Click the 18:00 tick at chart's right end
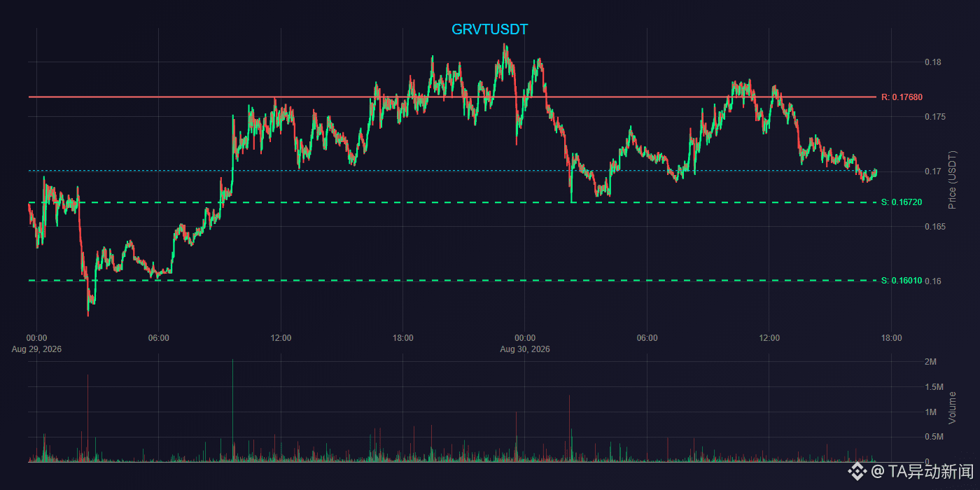This screenshot has height=490, width=980. (891, 338)
